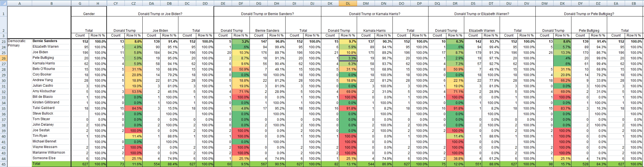The width and height of the screenshot is (644, 167).
Task: Click the 96.8% cell in Bernie Sanders row
Action: pos(276,42)
